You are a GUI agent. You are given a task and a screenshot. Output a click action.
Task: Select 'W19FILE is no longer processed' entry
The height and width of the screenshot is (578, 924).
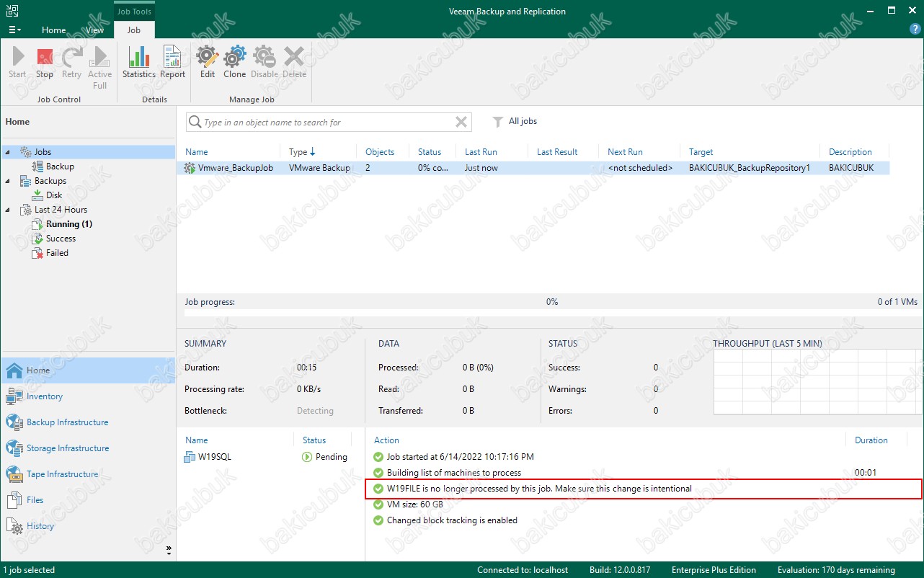pyautogui.click(x=644, y=489)
